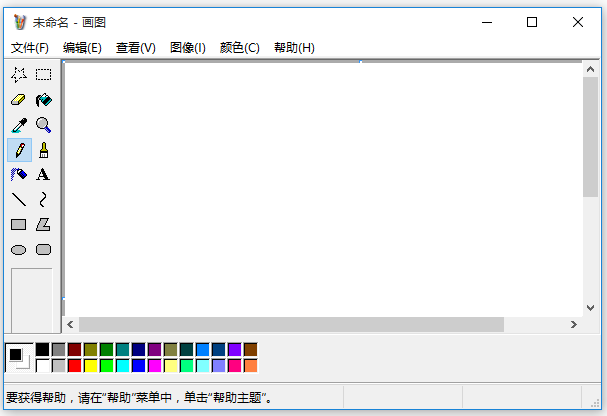The height and width of the screenshot is (416, 607).
Task: Pick the black color swatch in palette
Action: tap(43, 349)
